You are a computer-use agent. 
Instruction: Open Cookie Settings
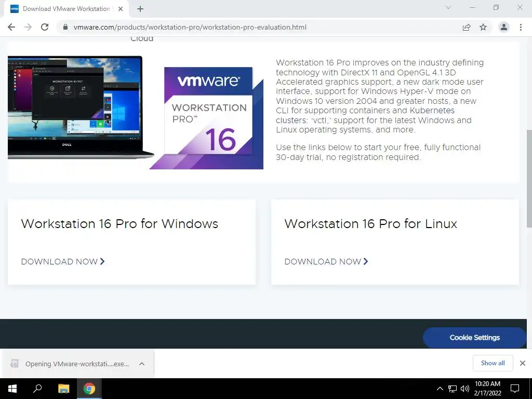474,338
